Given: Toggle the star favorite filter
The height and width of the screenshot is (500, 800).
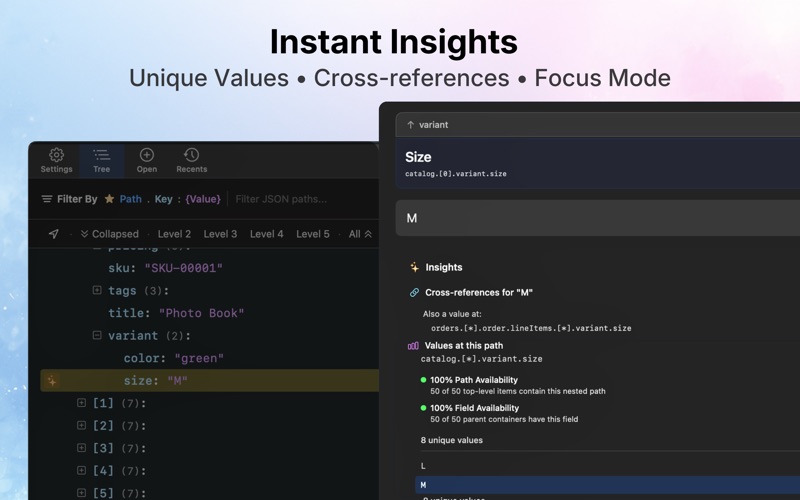Looking at the screenshot, I should coord(109,199).
